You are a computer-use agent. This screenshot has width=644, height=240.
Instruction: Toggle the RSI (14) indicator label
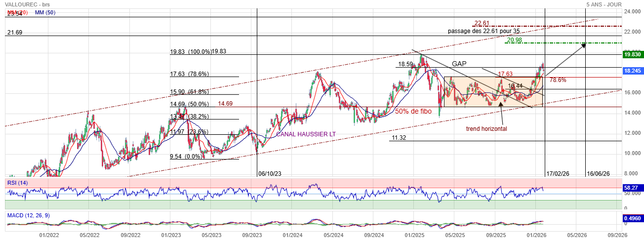click(18, 182)
